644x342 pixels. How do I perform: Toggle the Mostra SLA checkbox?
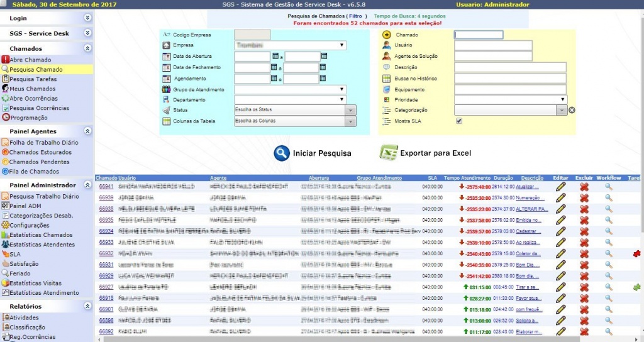click(x=458, y=121)
